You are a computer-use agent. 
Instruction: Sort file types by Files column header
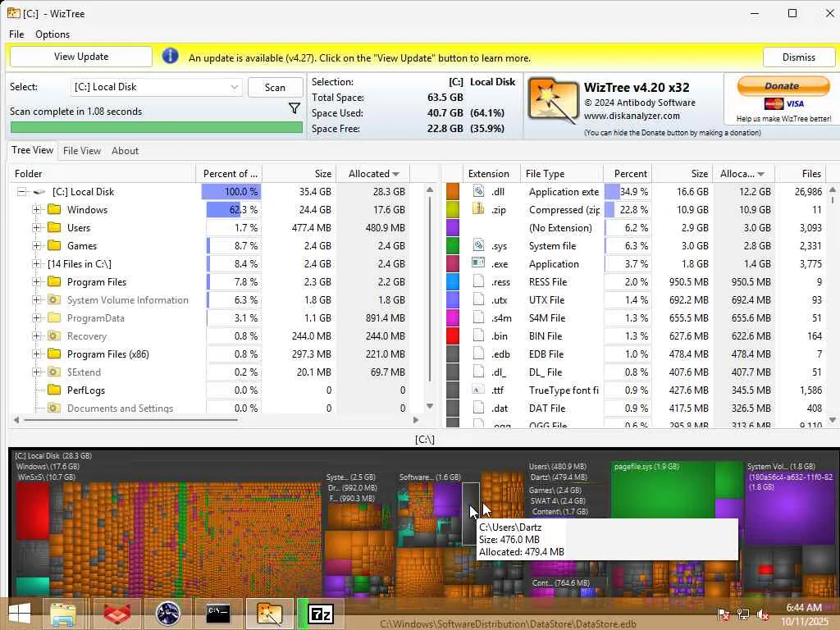pos(802,173)
